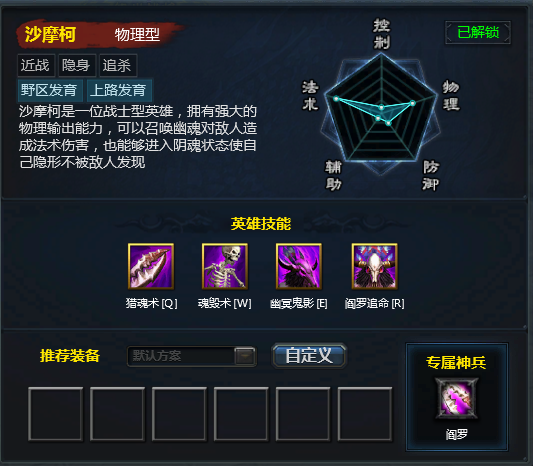Open the 阎罗追命 [R] ultimate skill icon
This screenshot has height=466, width=533.
(375, 266)
